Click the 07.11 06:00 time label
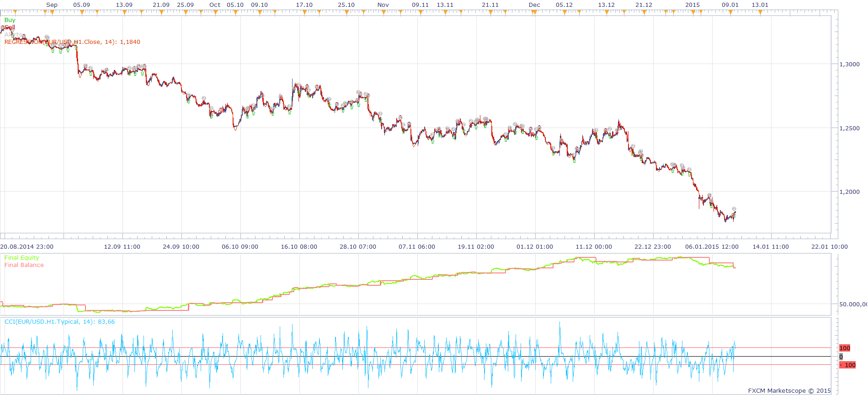The image size is (868, 395). [x=417, y=247]
